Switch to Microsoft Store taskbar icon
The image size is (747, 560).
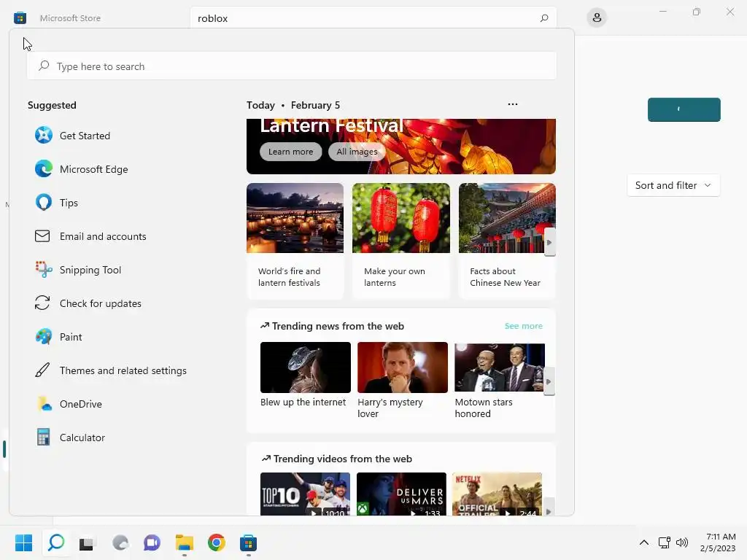coord(248,542)
